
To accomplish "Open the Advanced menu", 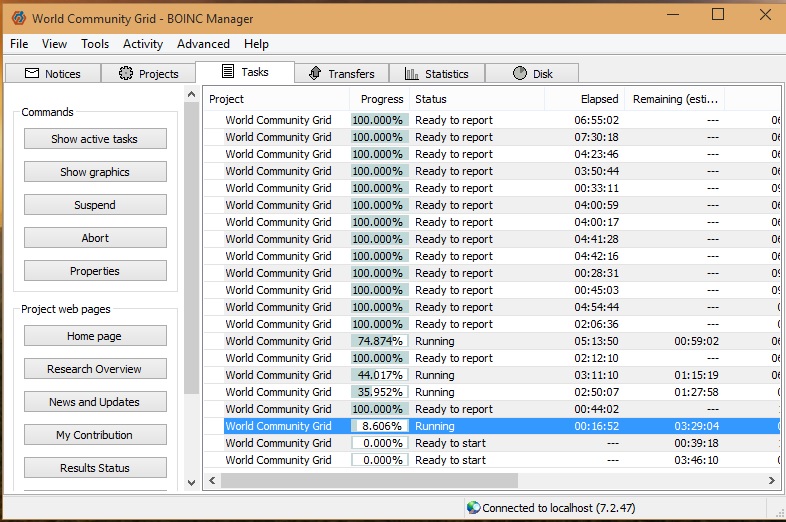I will coord(203,44).
